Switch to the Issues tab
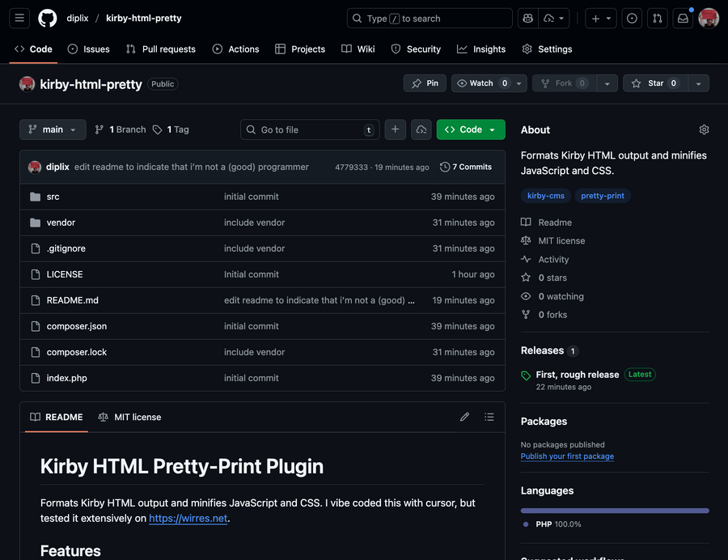This screenshot has height=560, width=728. pos(89,49)
